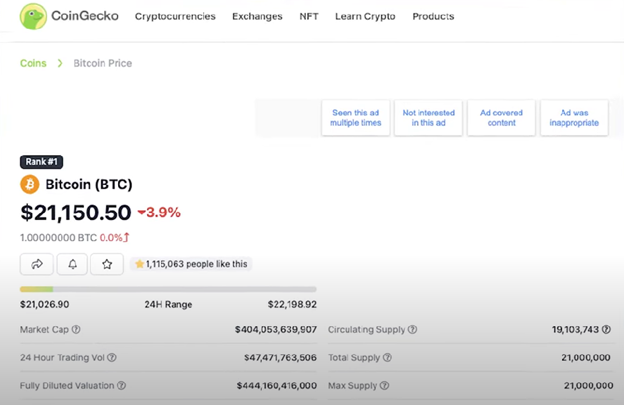624x405 pixels.
Task: Click the bell price alert icon
Action: 72,264
